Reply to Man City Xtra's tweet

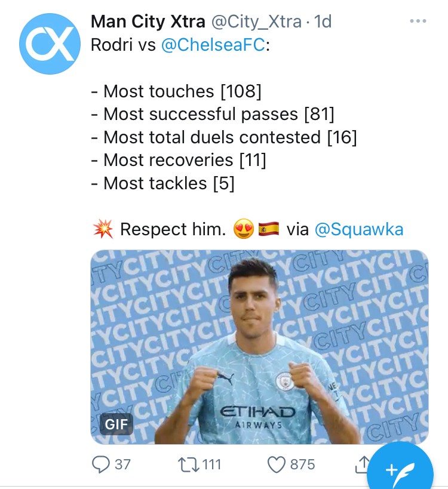105,465
